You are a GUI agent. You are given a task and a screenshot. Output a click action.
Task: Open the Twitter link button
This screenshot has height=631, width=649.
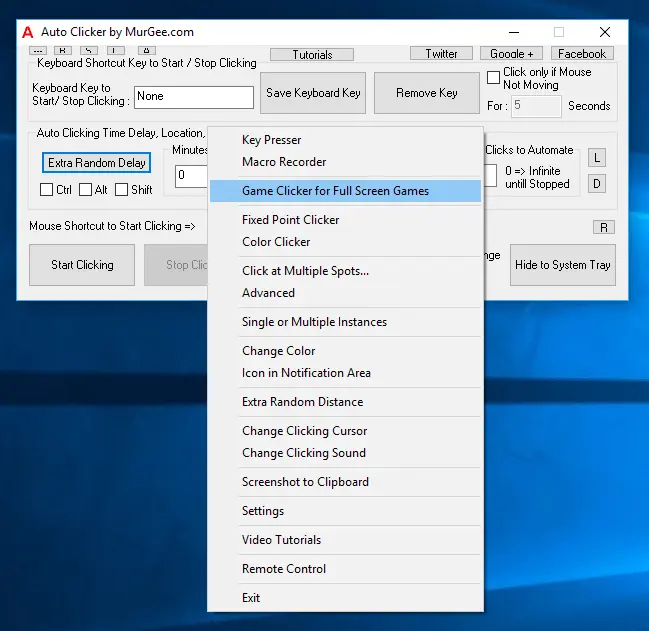pyautogui.click(x=441, y=54)
